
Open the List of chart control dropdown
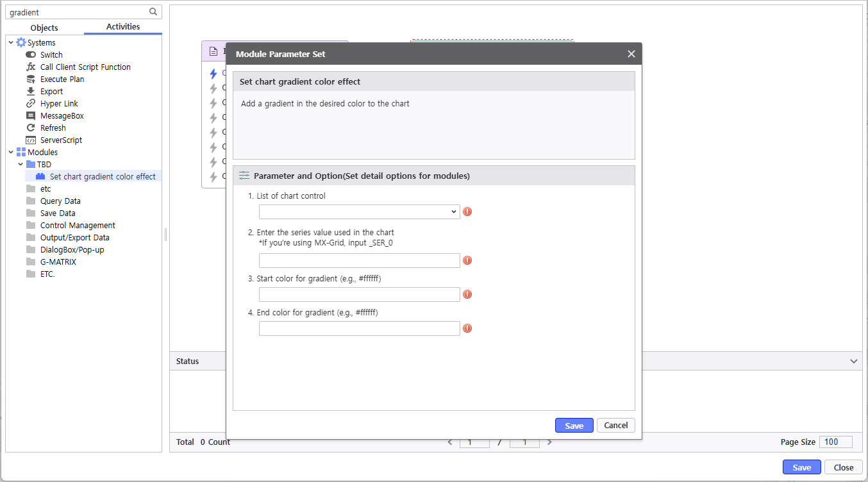pyautogui.click(x=359, y=212)
